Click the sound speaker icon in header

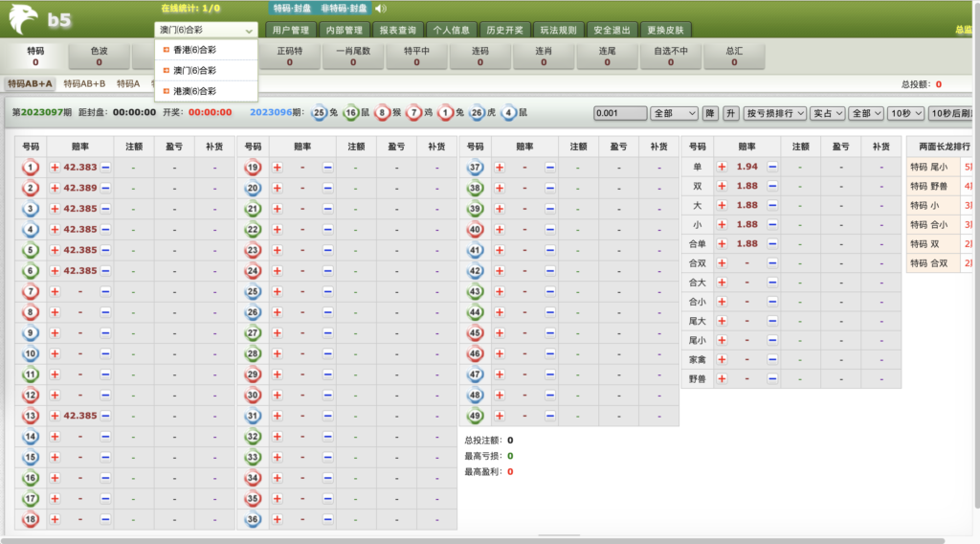(x=380, y=9)
